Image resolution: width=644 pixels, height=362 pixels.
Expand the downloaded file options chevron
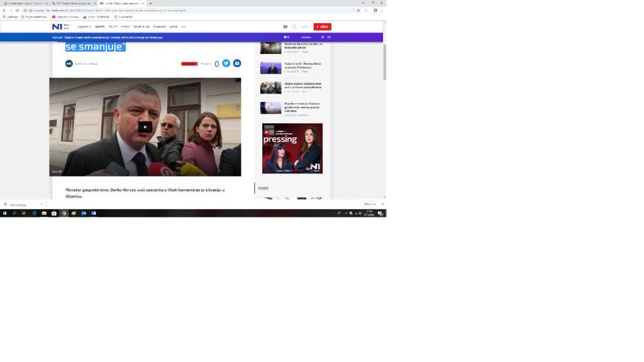coord(42,204)
